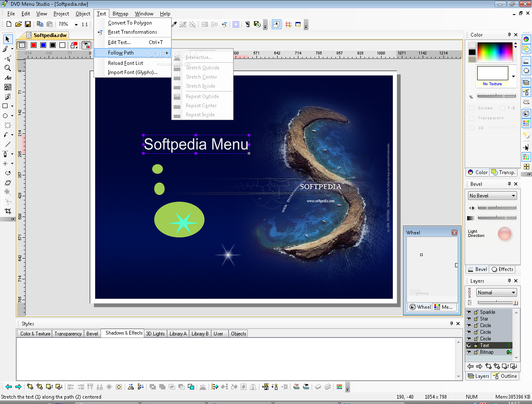Screen dimensions: 532x404
Task: Select the arrow selection tool
Action: [7, 39]
